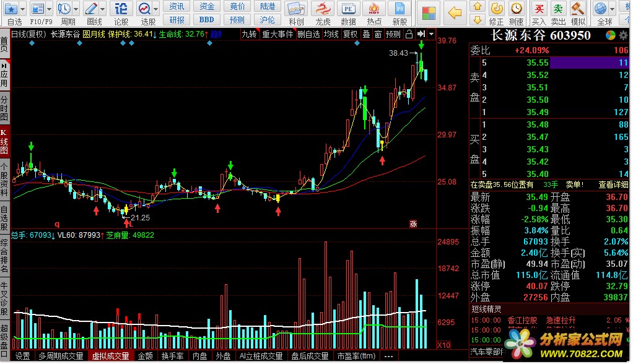Click the 修正 refresh correction icon

(x=496, y=9)
